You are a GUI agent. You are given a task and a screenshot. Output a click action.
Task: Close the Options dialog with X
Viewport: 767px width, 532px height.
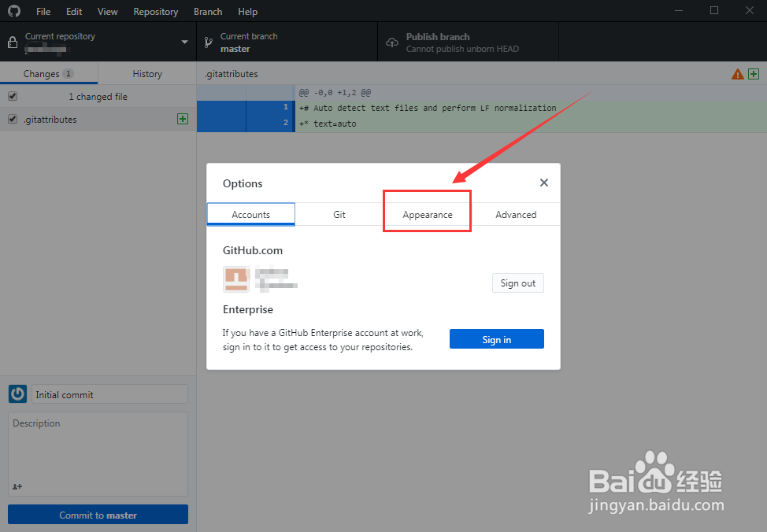[544, 183]
